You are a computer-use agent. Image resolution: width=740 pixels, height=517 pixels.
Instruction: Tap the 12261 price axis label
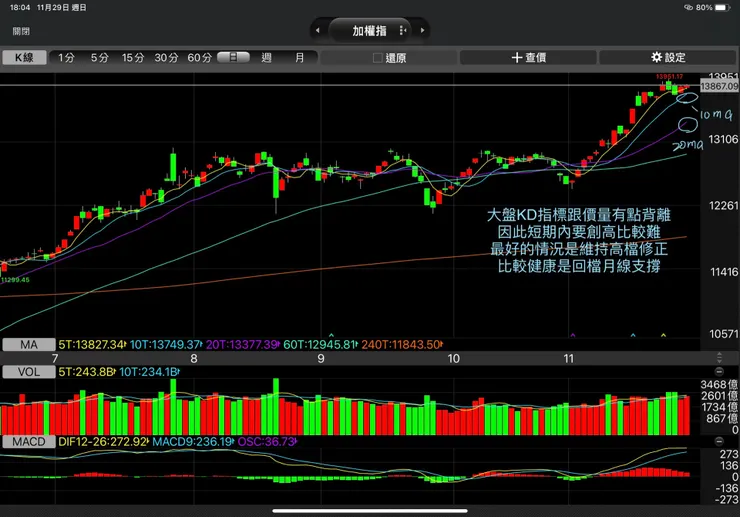click(x=723, y=205)
